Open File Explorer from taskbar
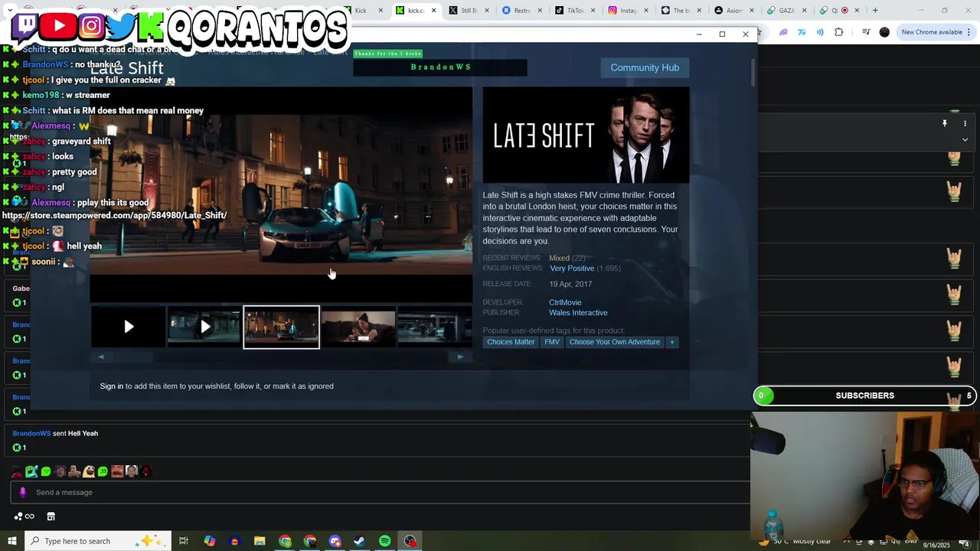Screen dimensions: 980x551 [x=260, y=541]
